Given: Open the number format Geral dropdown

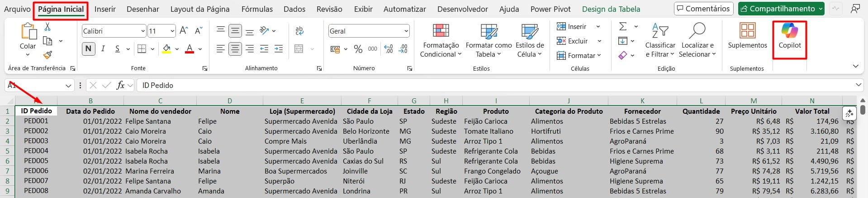Looking at the screenshot, I should [406, 31].
